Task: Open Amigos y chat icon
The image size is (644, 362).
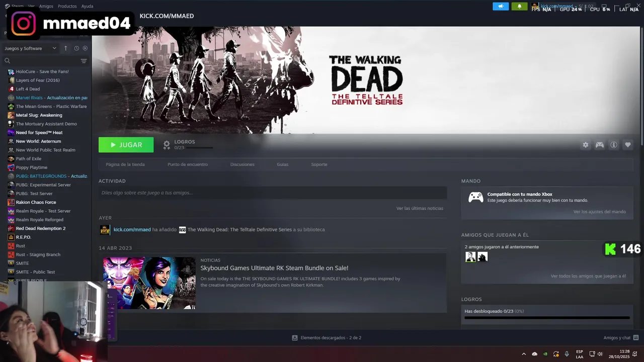Action: tap(636, 338)
